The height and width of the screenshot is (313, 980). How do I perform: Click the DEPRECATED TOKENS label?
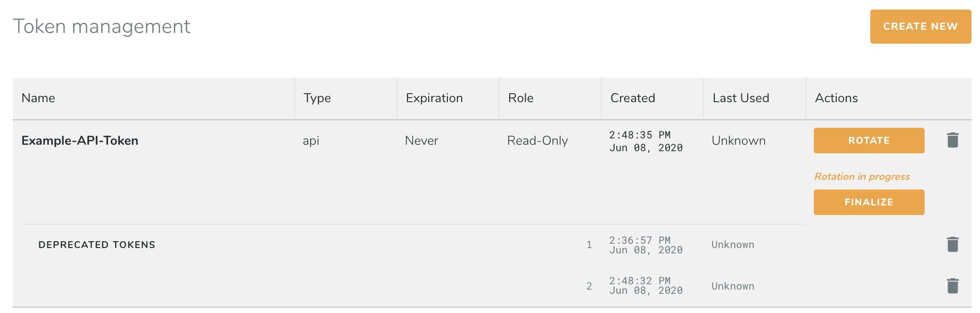pyautogui.click(x=97, y=245)
